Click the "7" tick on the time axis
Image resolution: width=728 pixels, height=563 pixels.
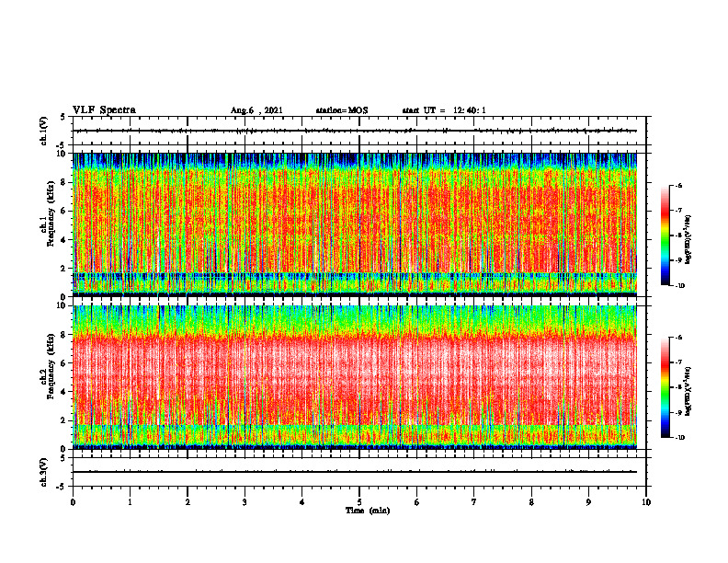(x=474, y=502)
